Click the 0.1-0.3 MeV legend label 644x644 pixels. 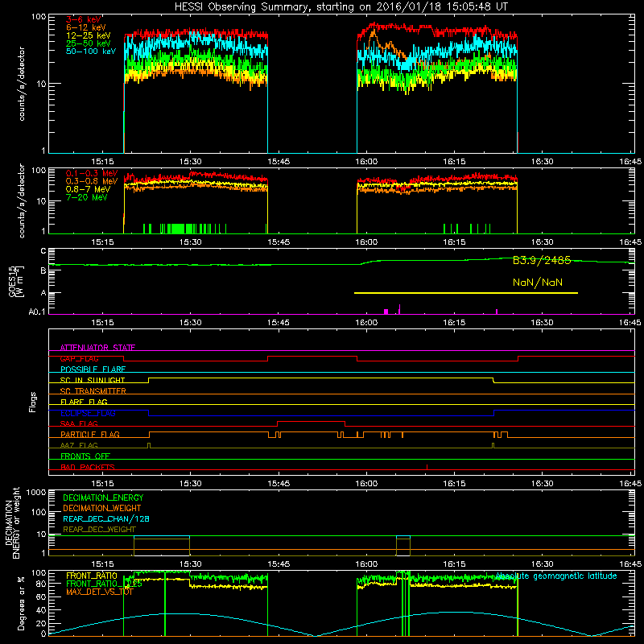point(92,173)
